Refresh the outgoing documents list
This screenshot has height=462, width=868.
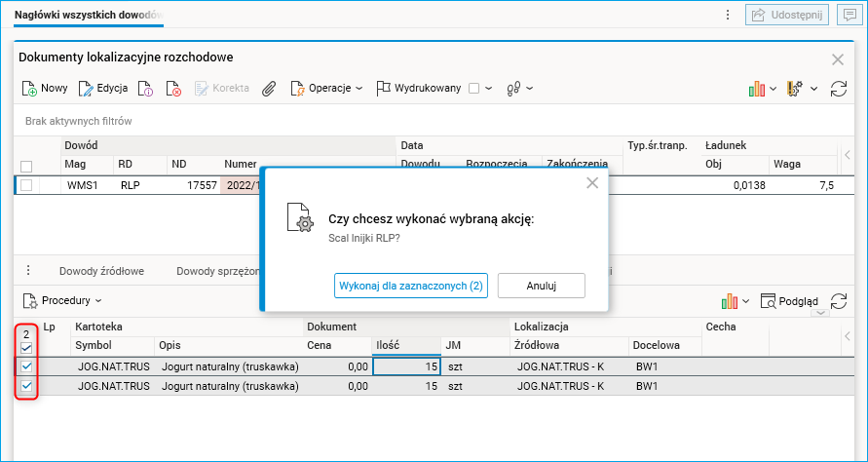(x=838, y=89)
